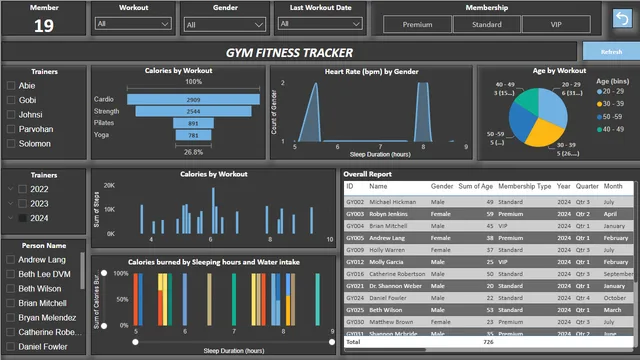640x360 pixels.
Task: Click the Matthew Brown name cell
Action: 391,322
